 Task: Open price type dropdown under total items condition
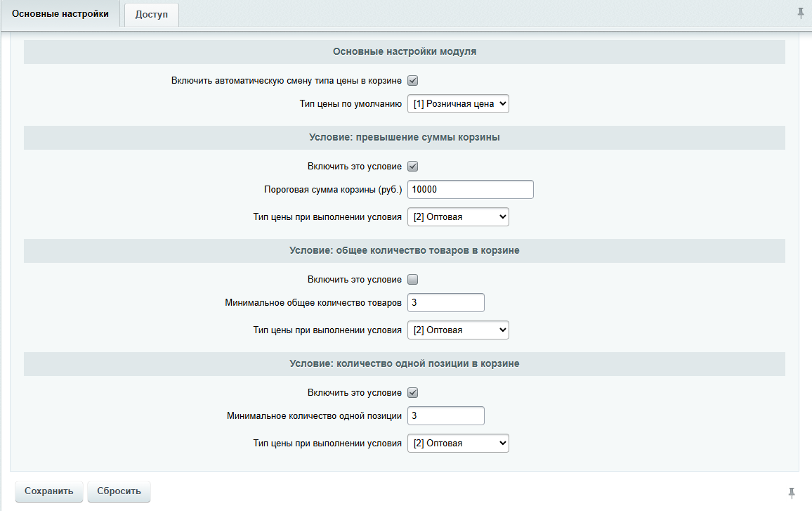tap(458, 330)
